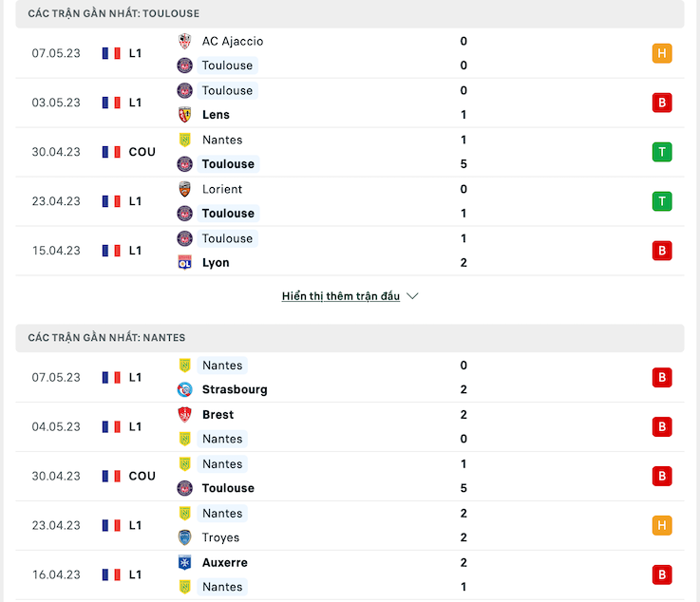The image size is (700, 602).
Task: Open the Strasbourg team name link
Action: (235, 389)
